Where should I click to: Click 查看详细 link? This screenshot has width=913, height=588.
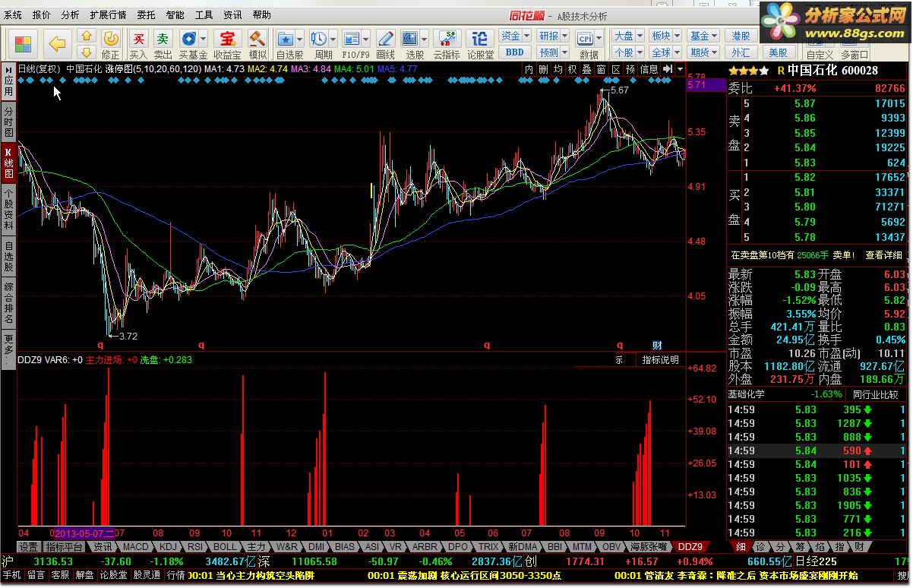(883, 255)
